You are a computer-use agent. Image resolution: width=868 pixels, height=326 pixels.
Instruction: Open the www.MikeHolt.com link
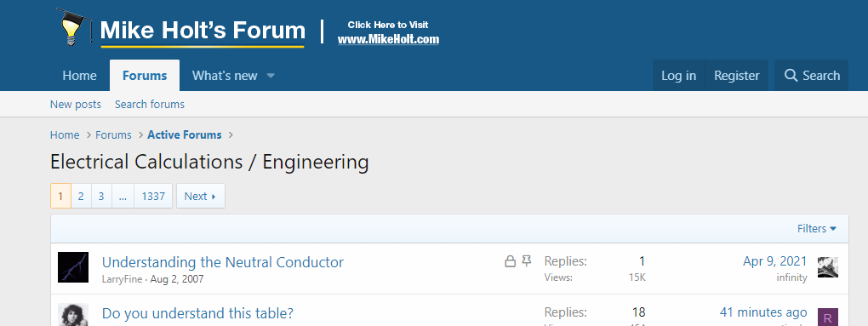click(x=388, y=39)
